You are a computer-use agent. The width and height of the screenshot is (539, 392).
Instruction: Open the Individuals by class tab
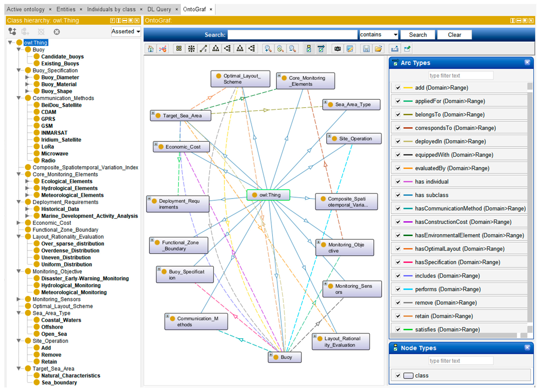111,9
